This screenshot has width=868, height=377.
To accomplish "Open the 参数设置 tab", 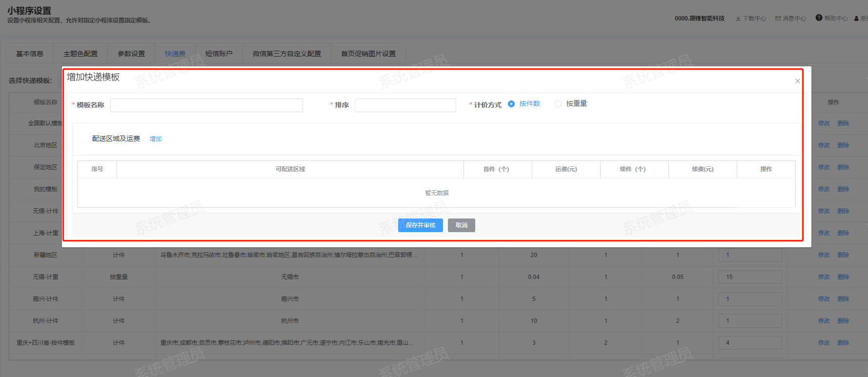I will (131, 54).
